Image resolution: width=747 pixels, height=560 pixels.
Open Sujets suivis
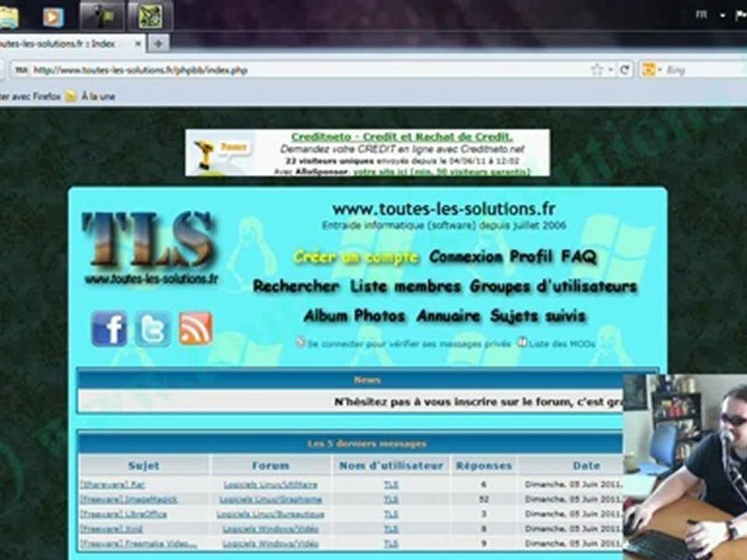click(538, 315)
